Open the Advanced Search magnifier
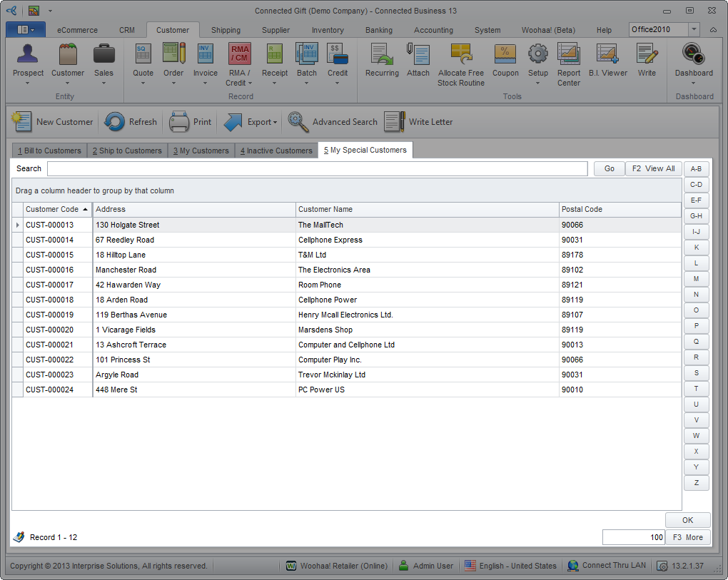This screenshot has width=728, height=580. pos(298,122)
